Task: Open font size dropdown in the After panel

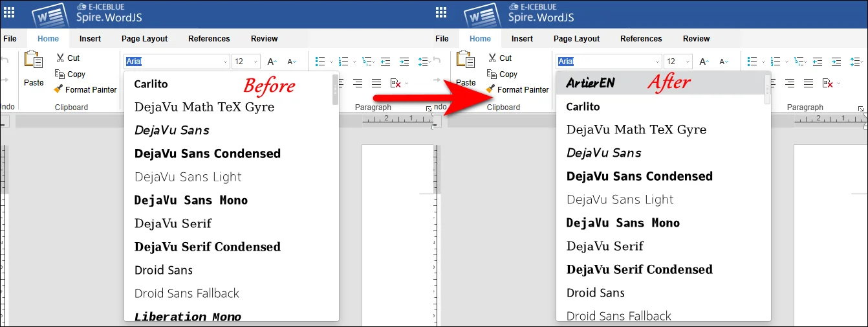Action: [x=688, y=62]
